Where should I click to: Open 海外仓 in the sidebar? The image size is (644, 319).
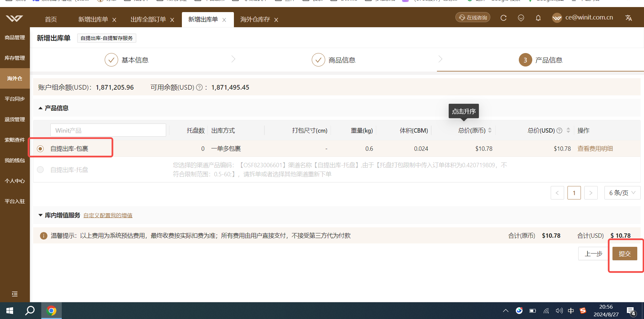(15, 79)
